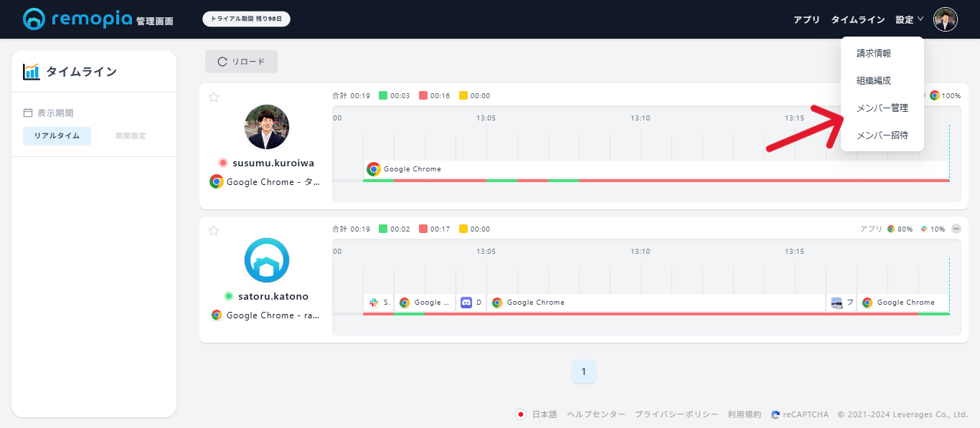Click the 13:15 marker in satoru.katono's timeline

pos(794,251)
